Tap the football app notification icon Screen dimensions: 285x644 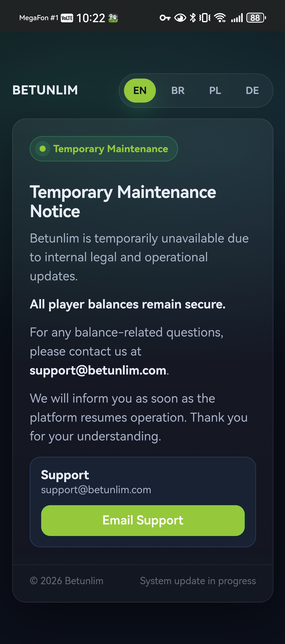[113, 18]
